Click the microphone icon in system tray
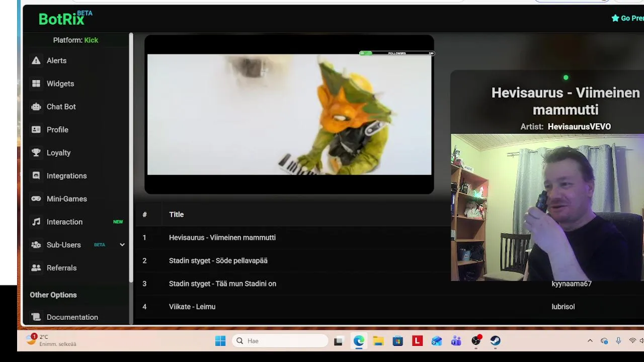 (618, 341)
